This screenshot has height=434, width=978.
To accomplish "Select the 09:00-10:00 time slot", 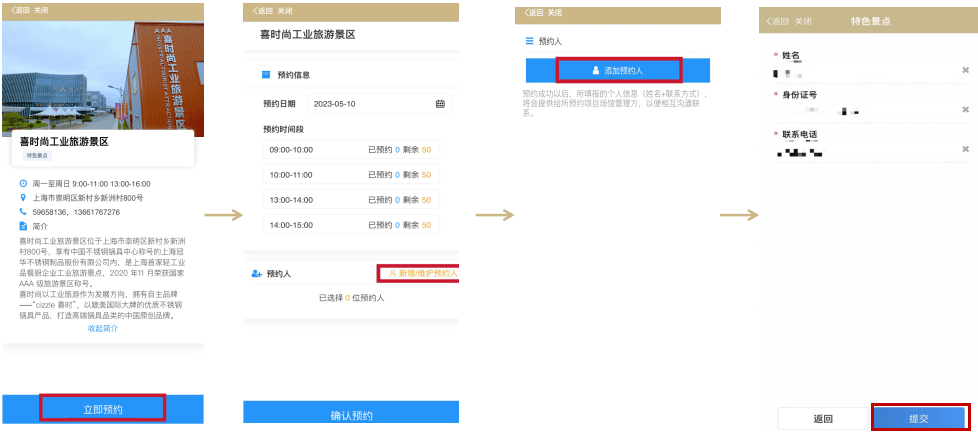I will (x=351, y=149).
